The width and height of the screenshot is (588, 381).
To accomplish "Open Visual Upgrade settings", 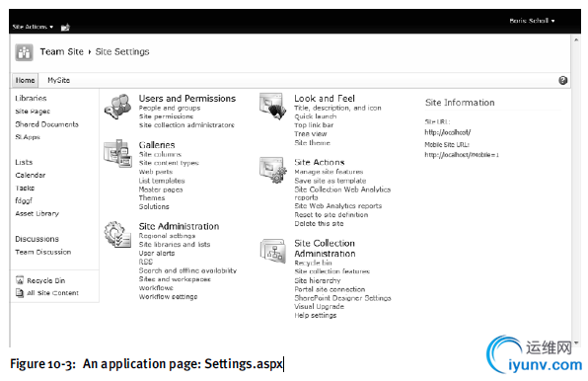I will pyautogui.click(x=319, y=306).
